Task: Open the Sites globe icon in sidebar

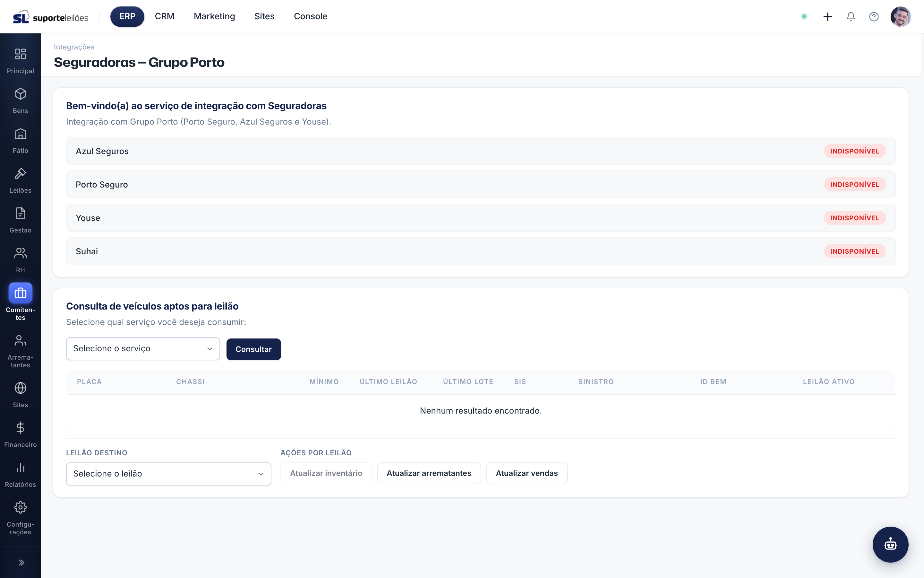Action: (20, 388)
